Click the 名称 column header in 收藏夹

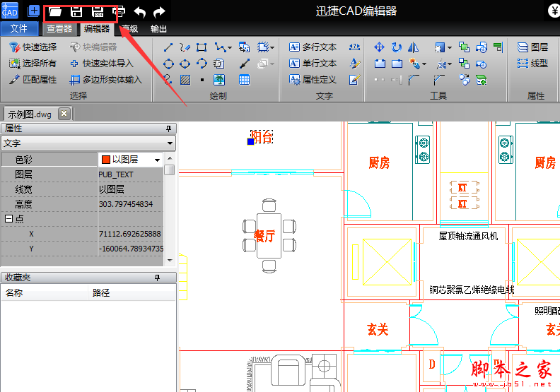click(x=45, y=293)
